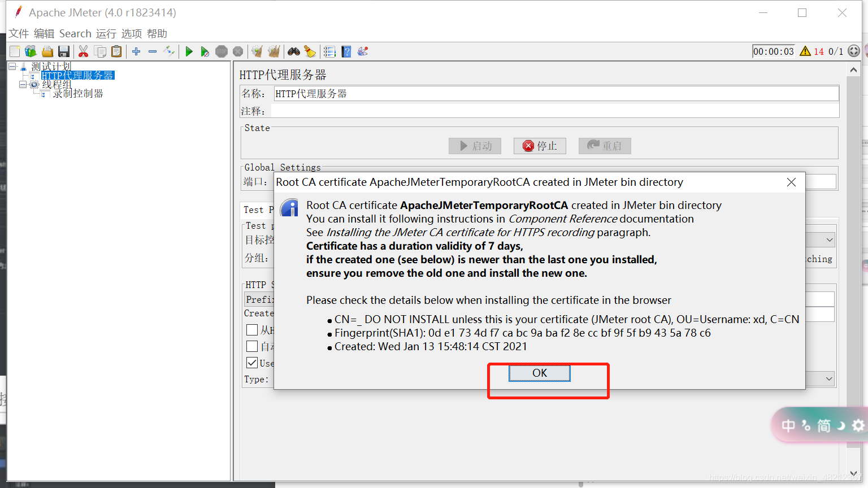The image size is (868, 488).
Task: Open the Search menu
Action: pos(75,34)
